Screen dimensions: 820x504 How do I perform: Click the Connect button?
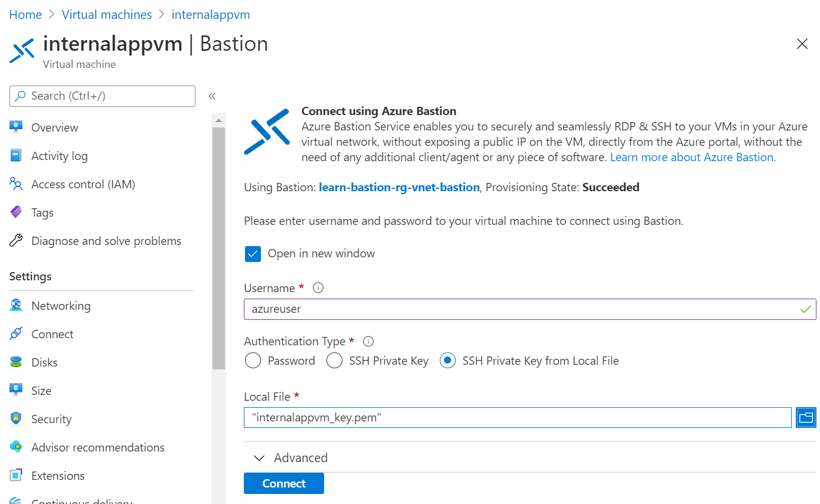(x=284, y=483)
